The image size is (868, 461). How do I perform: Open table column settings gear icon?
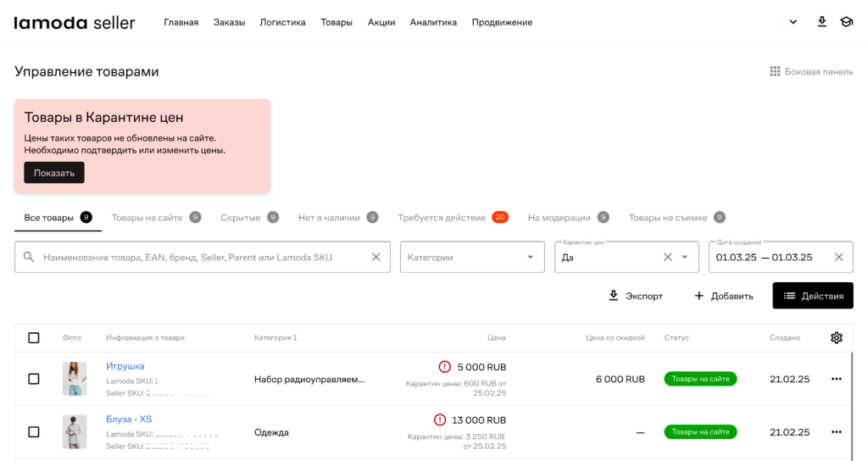pos(837,338)
